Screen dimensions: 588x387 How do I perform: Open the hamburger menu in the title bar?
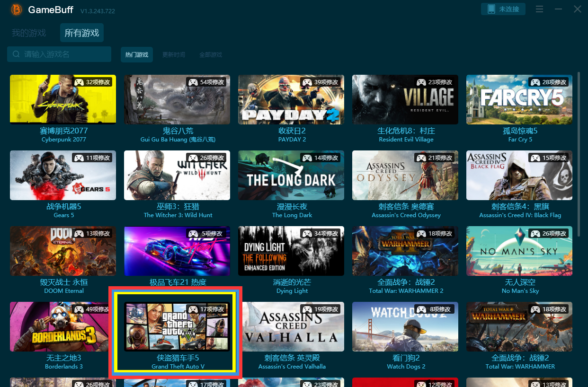[x=539, y=9]
